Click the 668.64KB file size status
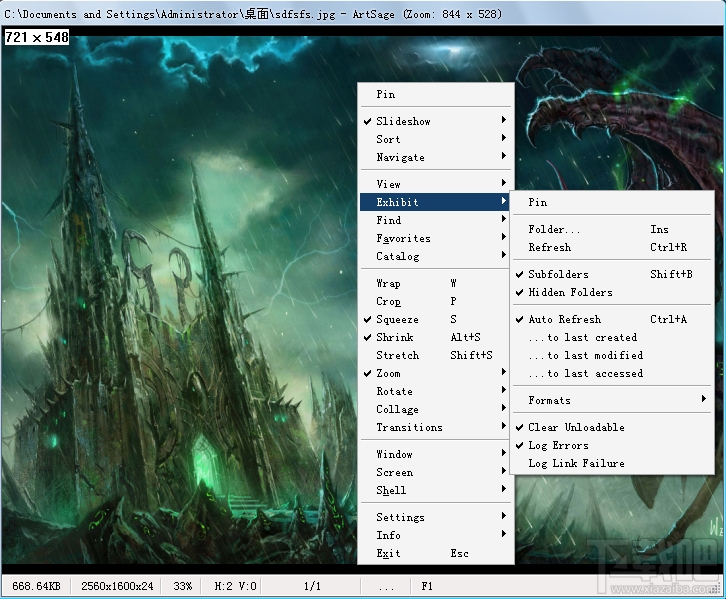726x599 pixels. pos(36,586)
